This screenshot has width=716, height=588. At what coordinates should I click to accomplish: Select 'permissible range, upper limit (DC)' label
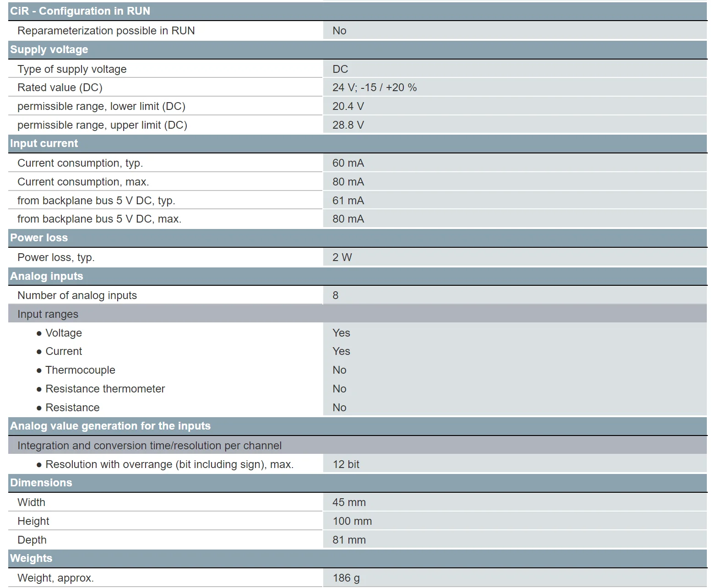tap(102, 125)
